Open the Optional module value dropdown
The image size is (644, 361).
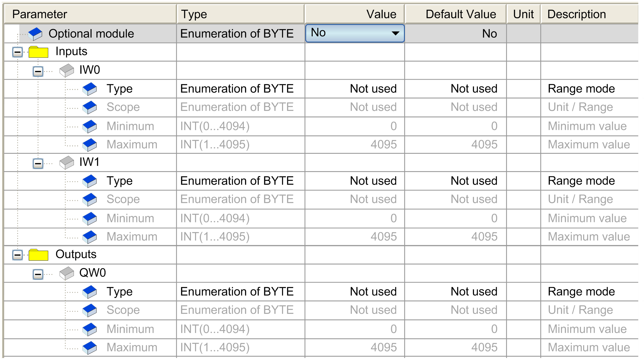(x=395, y=33)
